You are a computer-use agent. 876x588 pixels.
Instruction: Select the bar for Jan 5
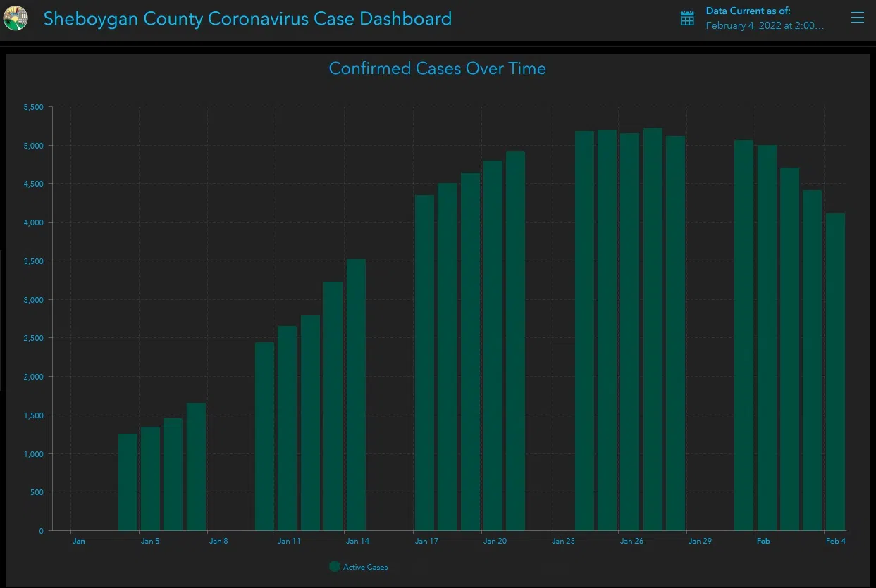150,478
